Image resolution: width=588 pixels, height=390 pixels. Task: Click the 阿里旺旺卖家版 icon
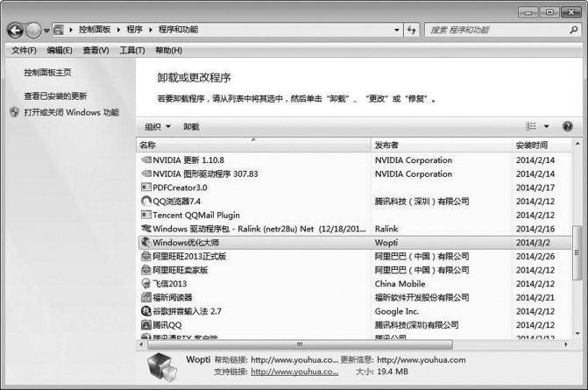pos(145,270)
